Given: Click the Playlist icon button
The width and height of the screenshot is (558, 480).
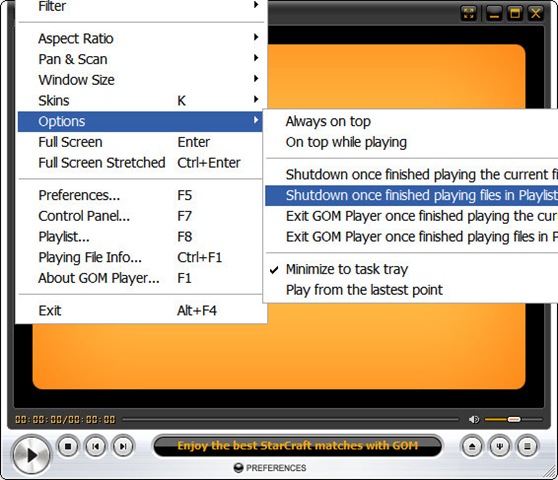Looking at the screenshot, I should 527,446.
